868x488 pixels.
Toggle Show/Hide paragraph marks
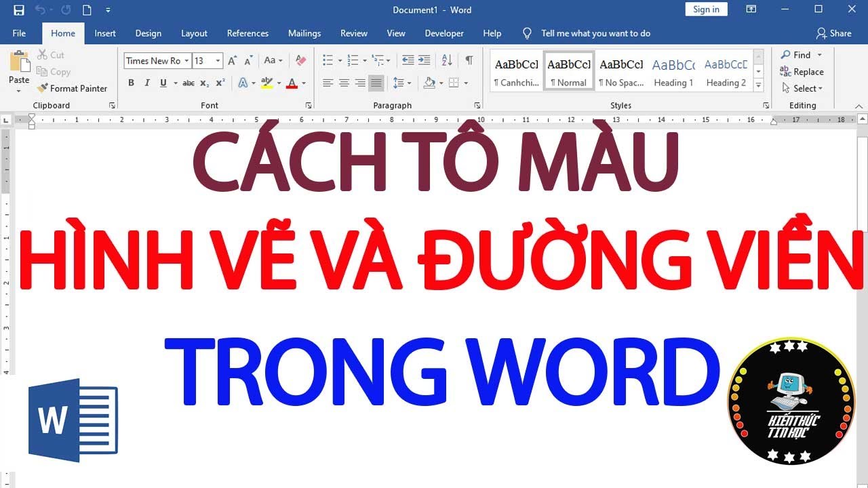pos(469,60)
